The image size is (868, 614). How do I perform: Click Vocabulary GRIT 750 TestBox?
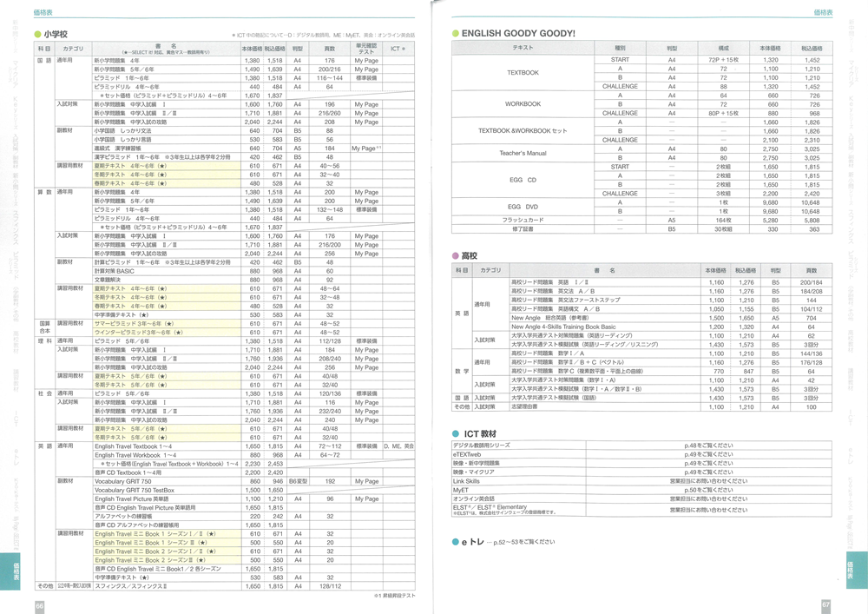134,491
